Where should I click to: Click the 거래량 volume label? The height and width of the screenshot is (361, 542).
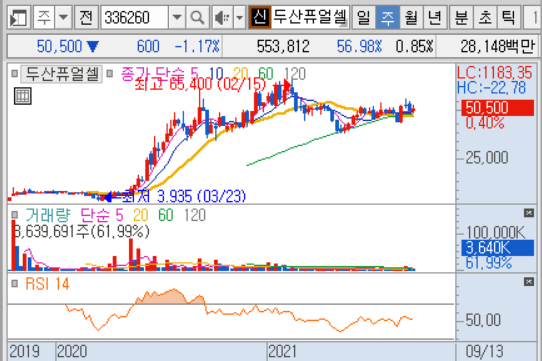click(x=48, y=215)
